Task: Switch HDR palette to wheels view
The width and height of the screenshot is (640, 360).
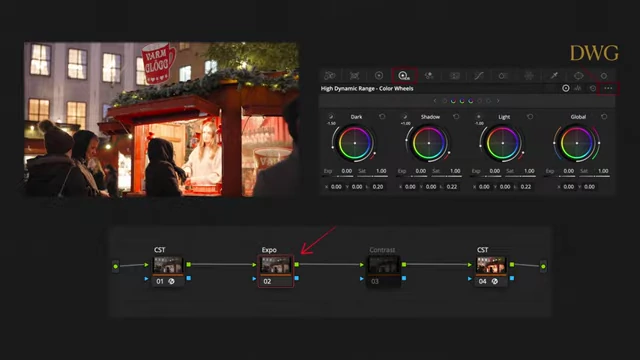Action: click(565, 88)
